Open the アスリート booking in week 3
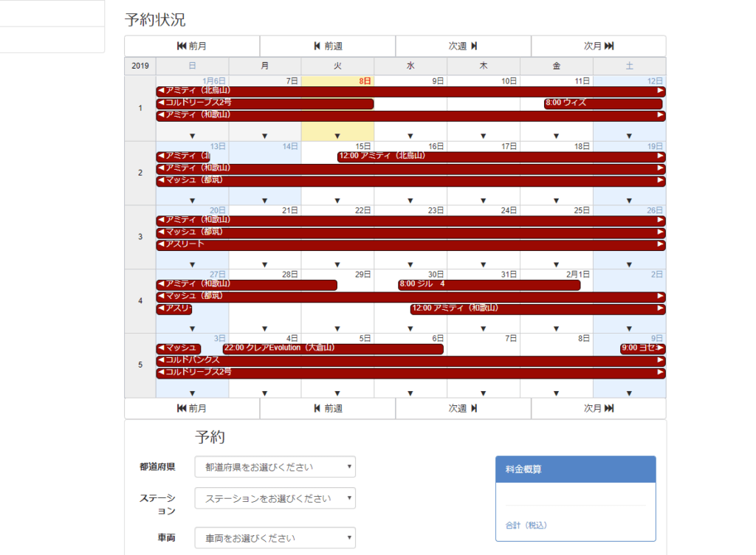This screenshot has height=555, width=756. coord(410,245)
